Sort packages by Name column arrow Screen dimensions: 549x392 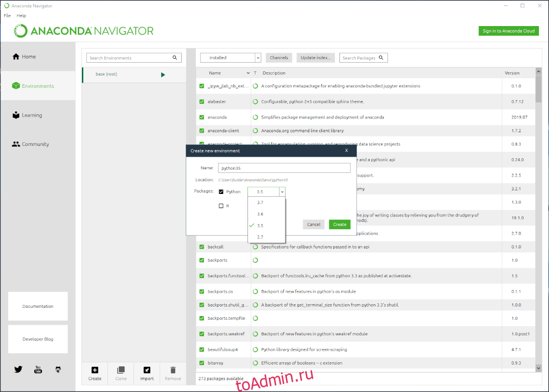tap(248, 73)
